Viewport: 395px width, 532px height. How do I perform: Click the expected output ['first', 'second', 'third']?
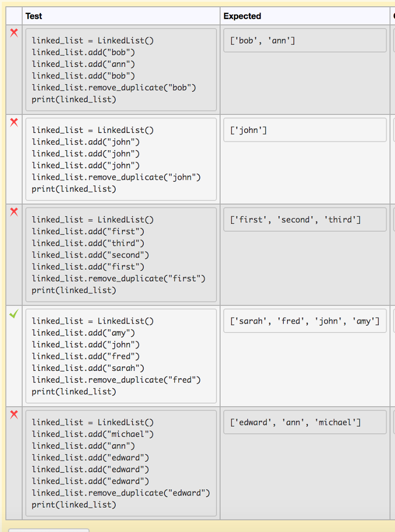point(305,219)
